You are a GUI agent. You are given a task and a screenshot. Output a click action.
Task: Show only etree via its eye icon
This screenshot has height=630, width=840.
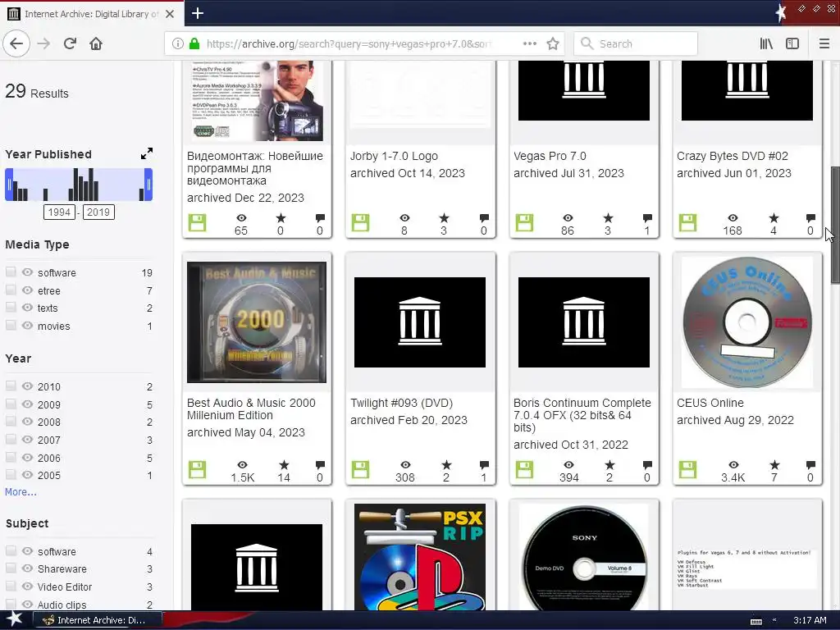pos(27,290)
